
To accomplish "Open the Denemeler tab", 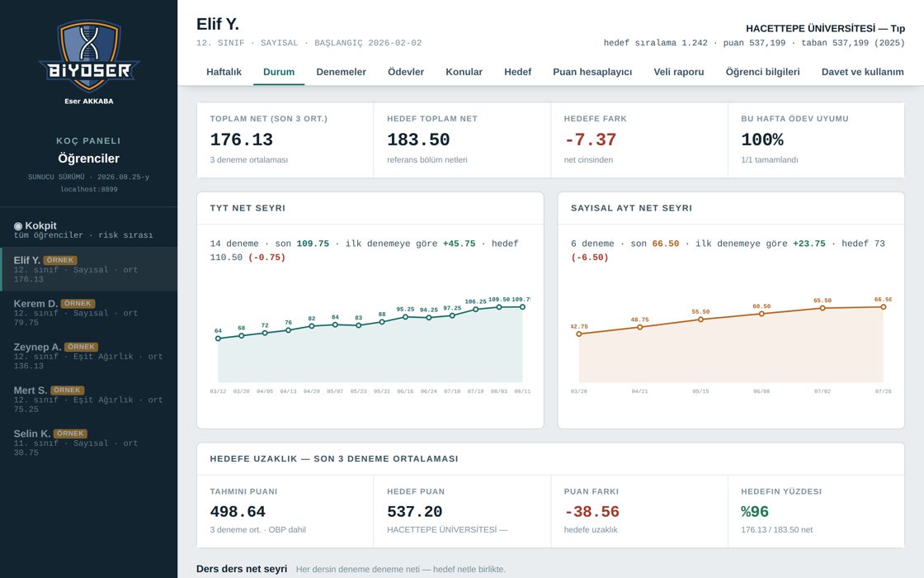I will point(342,72).
